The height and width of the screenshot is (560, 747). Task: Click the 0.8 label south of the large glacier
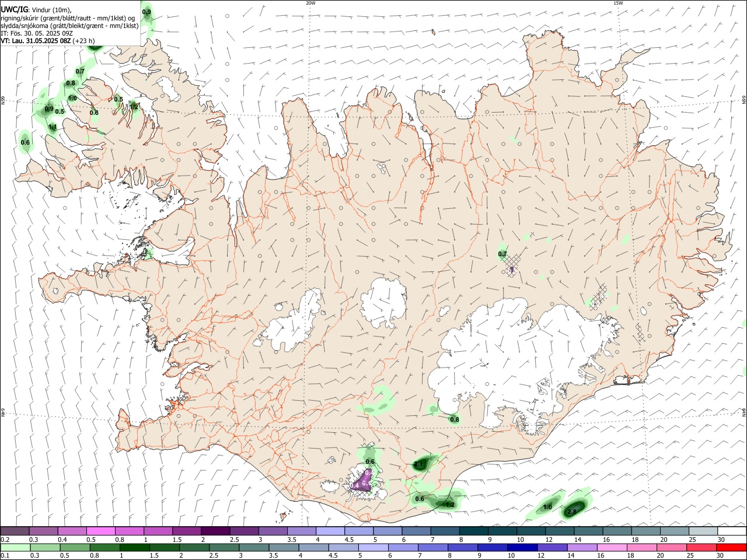pyautogui.click(x=455, y=419)
